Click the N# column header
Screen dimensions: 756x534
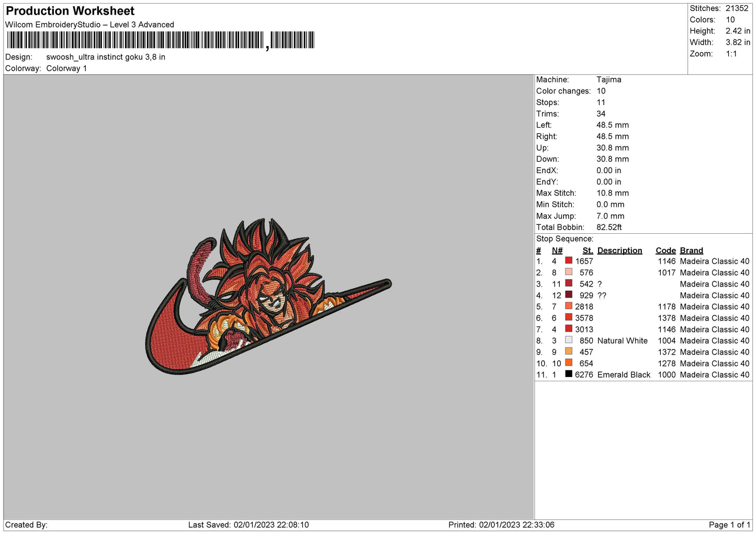[557, 251]
